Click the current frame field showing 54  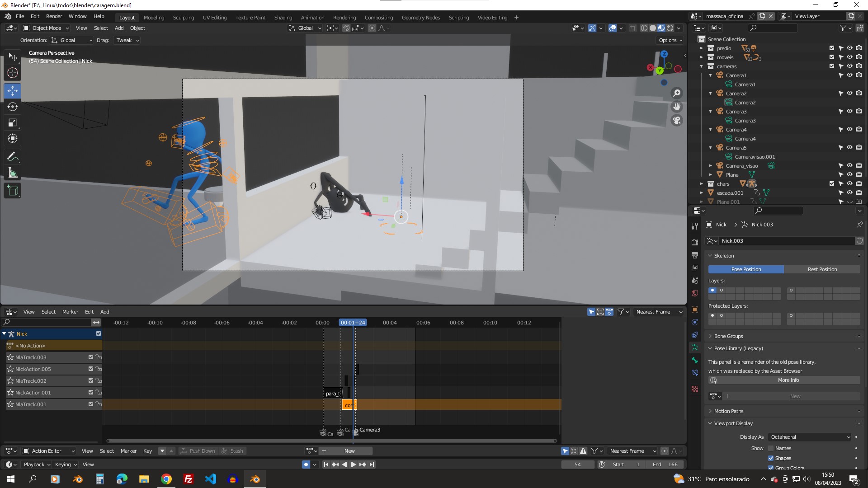[577, 465]
